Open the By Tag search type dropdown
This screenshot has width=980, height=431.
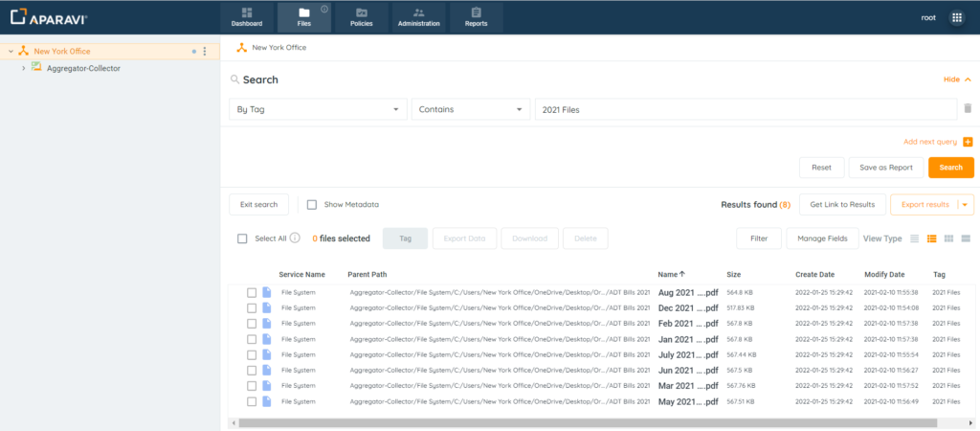pyautogui.click(x=318, y=109)
